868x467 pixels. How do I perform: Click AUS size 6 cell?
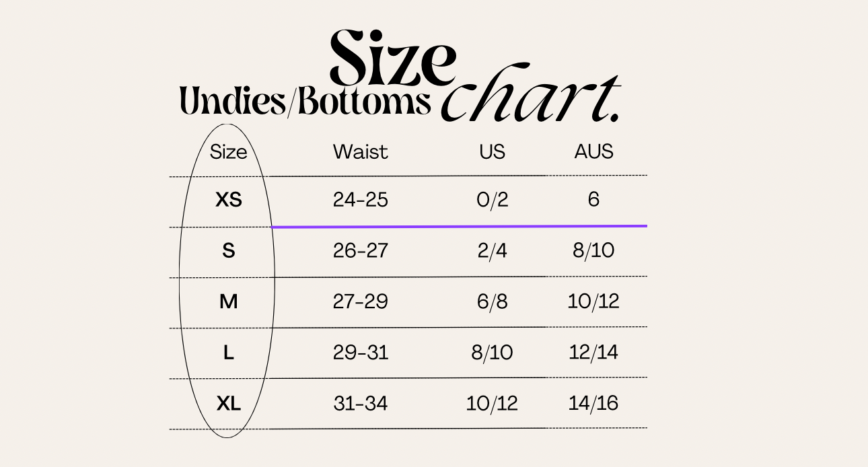tap(593, 200)
